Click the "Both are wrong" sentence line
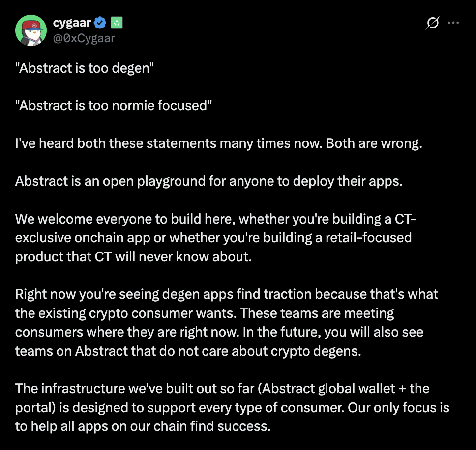The image size is (476, 450). click(x=218, y=143)
